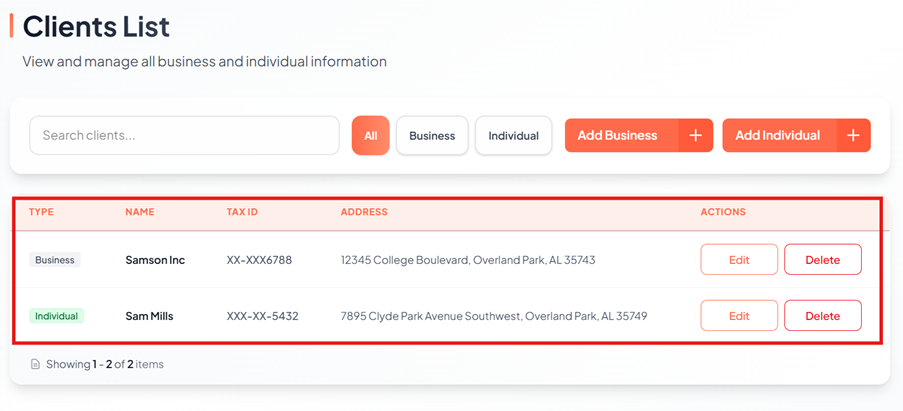The image size is (903, 411).
Task: Click the plus icon on Add Business
Action: coord(696,136)
